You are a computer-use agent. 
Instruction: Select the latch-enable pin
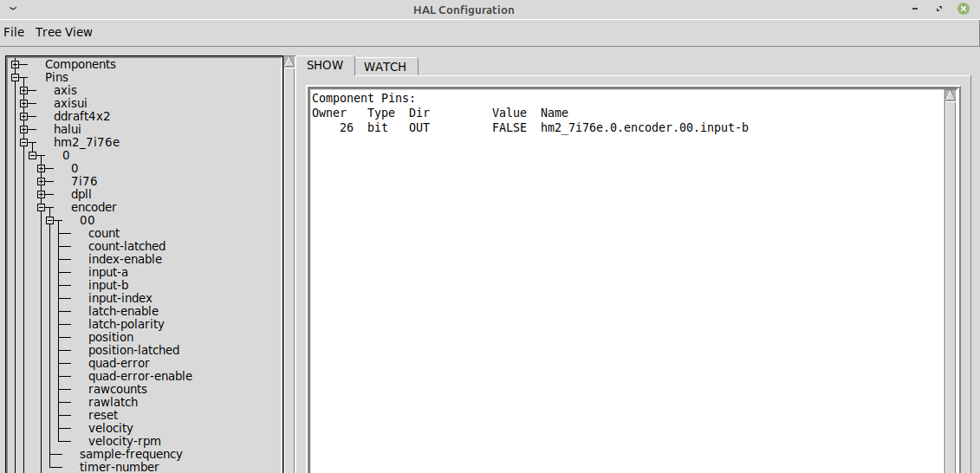pos(123,311)
